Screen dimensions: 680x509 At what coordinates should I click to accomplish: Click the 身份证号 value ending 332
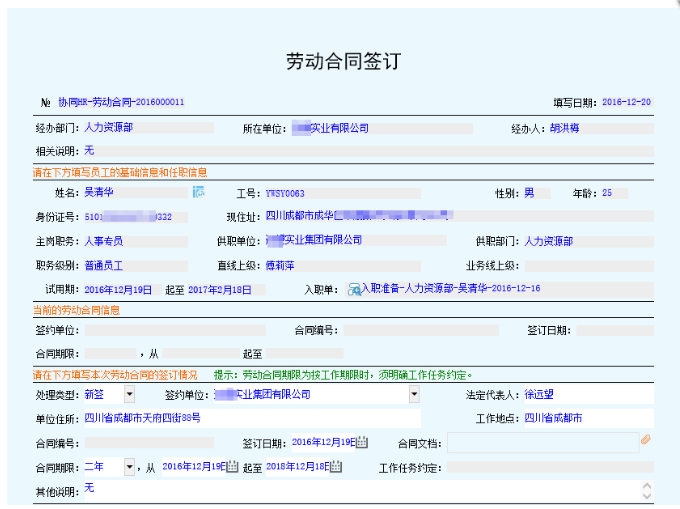point(128,217)
